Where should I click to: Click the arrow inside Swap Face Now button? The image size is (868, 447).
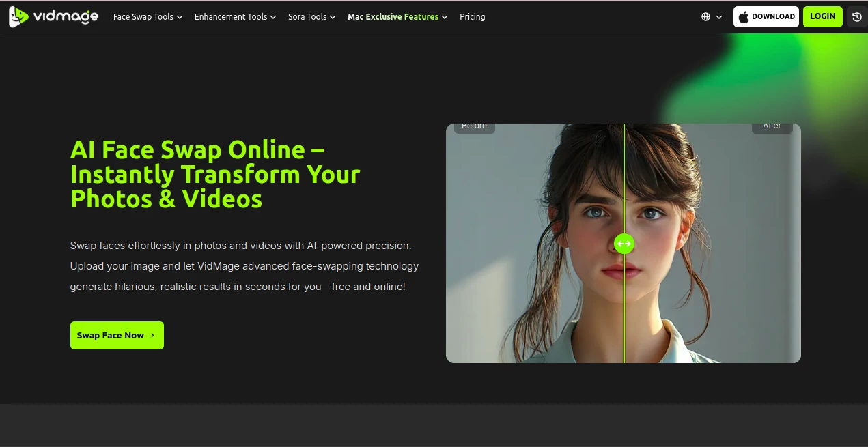pos(152,335)
